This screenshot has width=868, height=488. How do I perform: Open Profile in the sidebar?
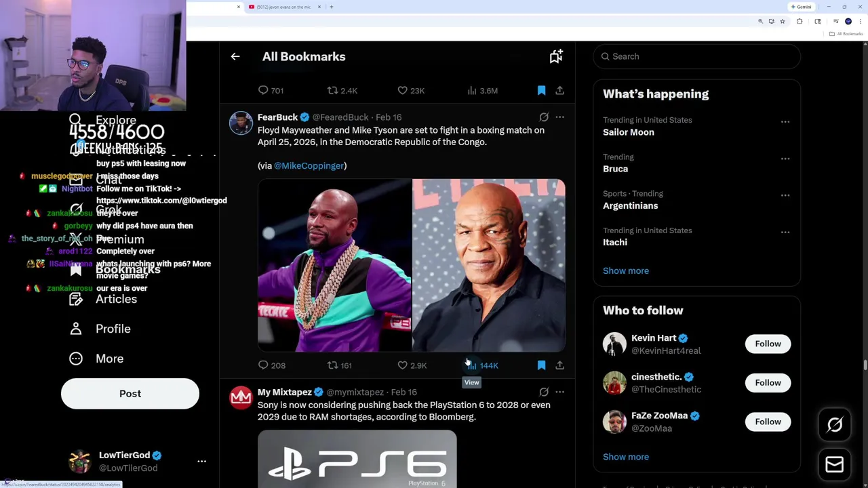pyautogui.click(x=100, y=329)
